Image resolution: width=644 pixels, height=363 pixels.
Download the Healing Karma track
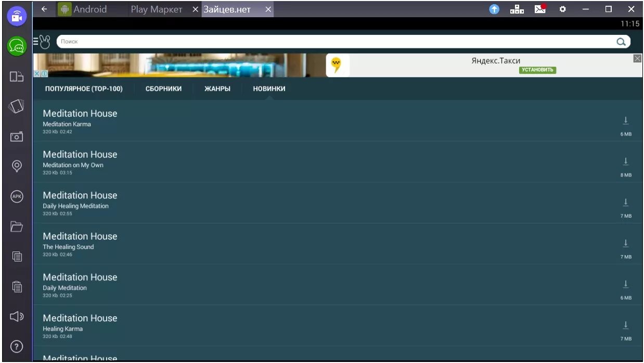coord(625,325)
